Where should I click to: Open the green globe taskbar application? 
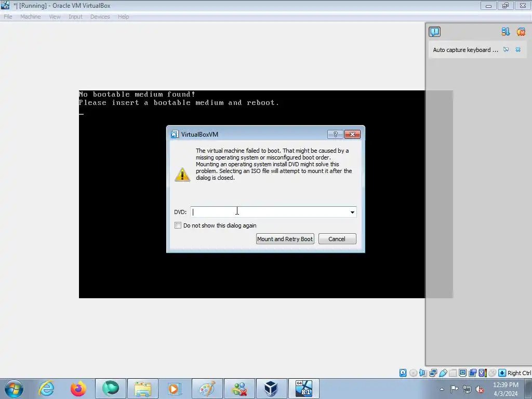tap(111, 389)
